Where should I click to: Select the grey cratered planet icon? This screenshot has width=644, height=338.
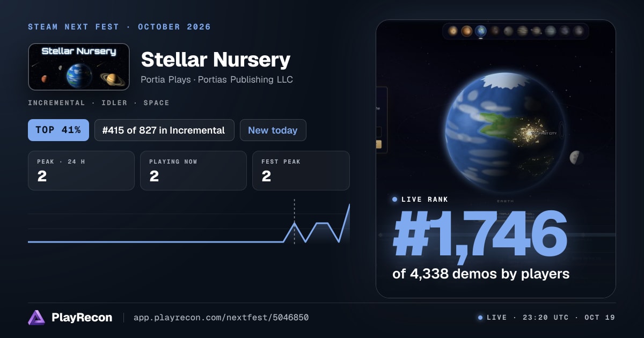[508, 31]
